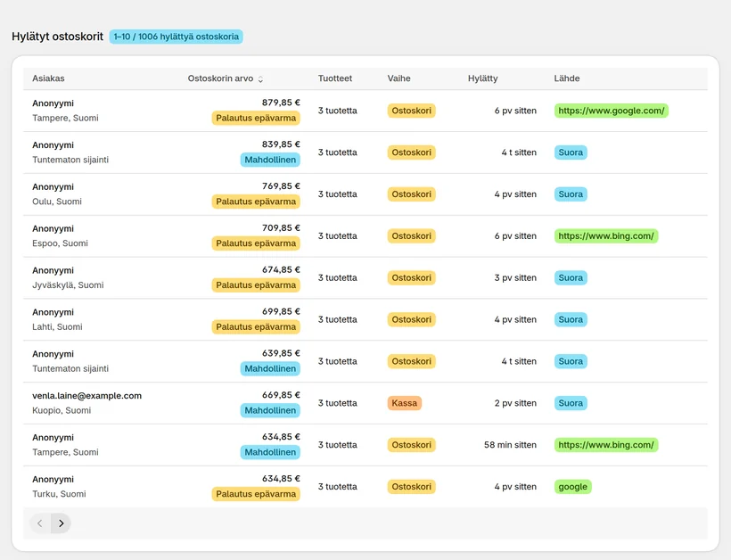Click Mahdollinen badge under 839,85 €
Viewport: 731px width, 560px height.
click(270, 160)
